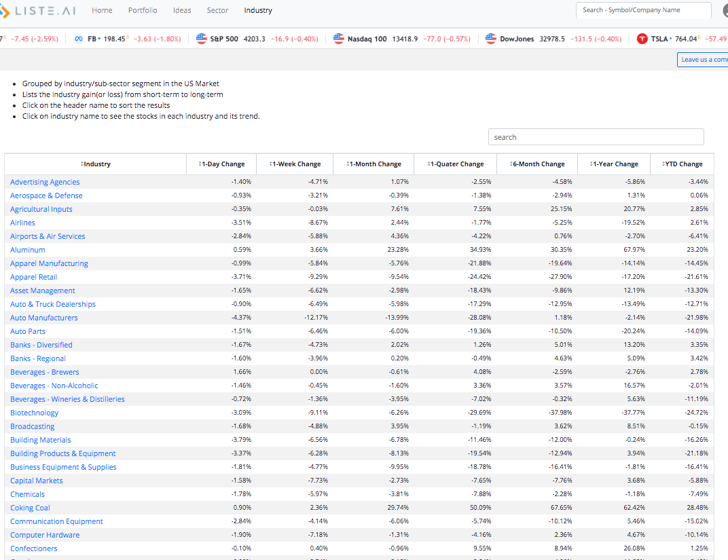Open the Beverages - Brewers link
Image resolution: width=728 pixels, height=560 pixels.
point(45,371)
